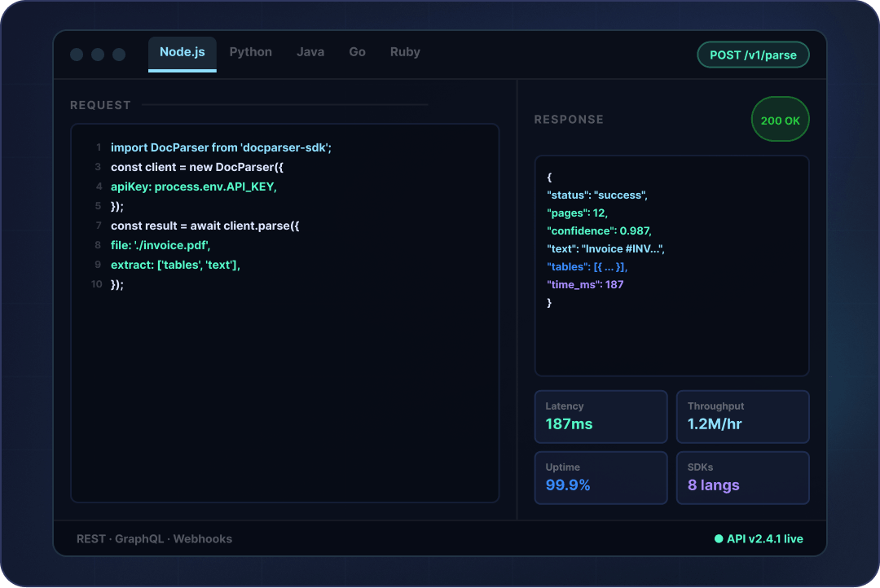Switch to the Node.js tab

182,53
